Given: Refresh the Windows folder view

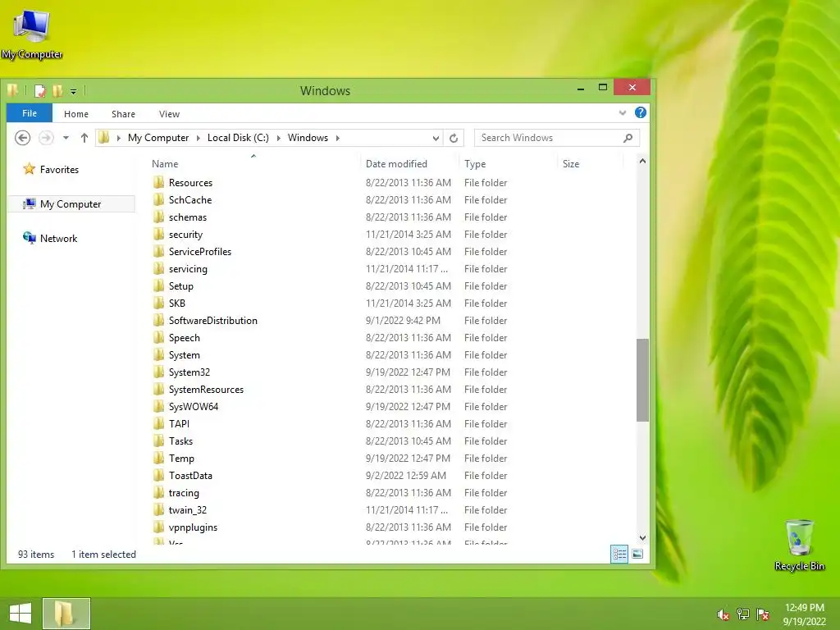Looking at the screenshot, I should (454, 138).
